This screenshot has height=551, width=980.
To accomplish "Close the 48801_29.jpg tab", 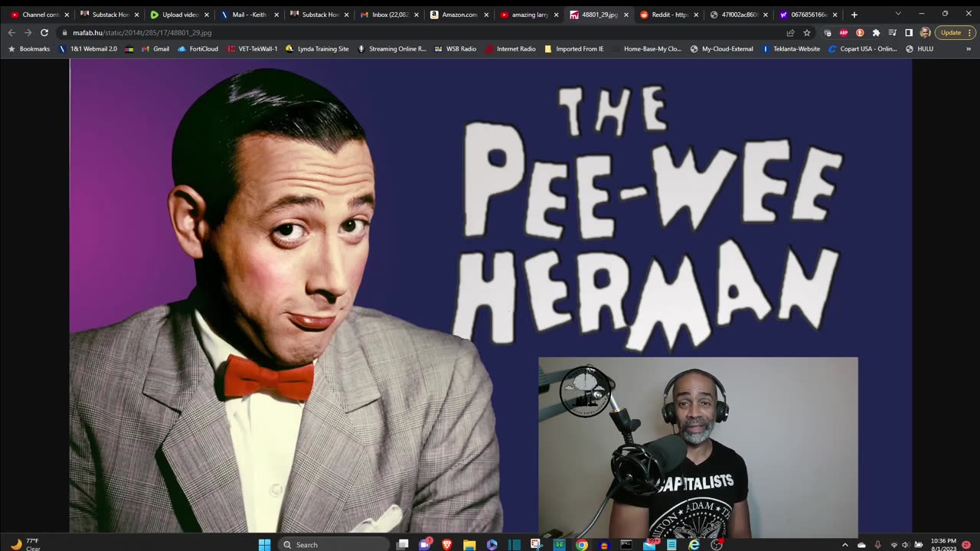I will click(x=626, y=15).
